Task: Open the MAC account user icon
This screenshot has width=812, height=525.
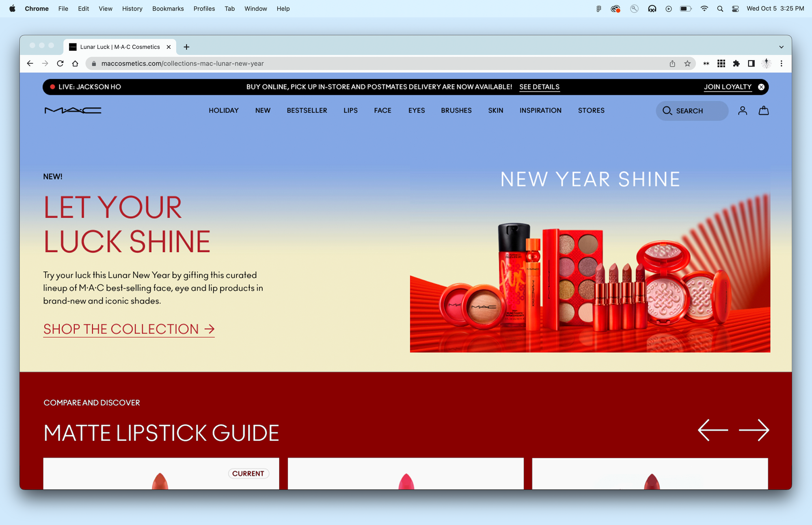Action: [x=743, y=110]
